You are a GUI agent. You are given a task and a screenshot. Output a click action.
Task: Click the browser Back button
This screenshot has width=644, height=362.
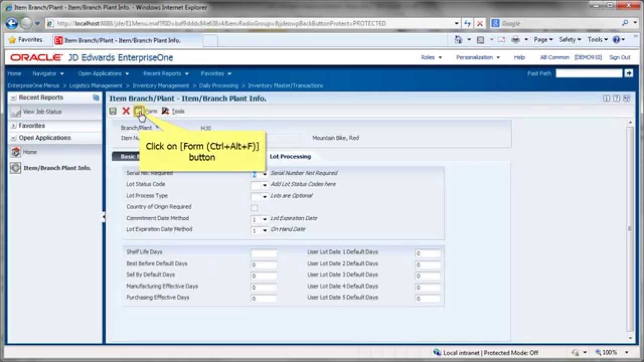click(x=12, y=23)
